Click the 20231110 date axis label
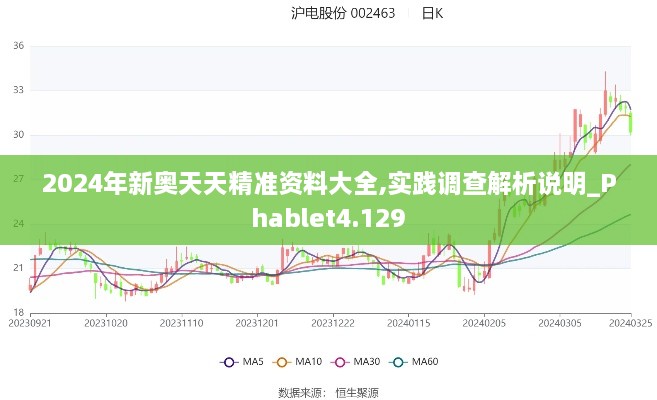The height and width of the screenshot is (400, 657). [x=181, y=323]
